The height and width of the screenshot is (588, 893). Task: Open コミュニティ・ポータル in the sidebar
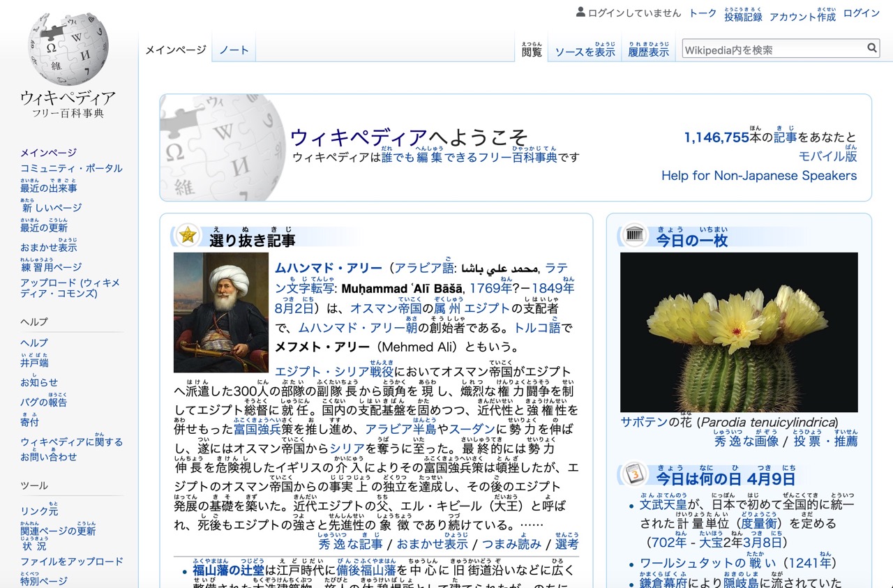pos(71,168)
